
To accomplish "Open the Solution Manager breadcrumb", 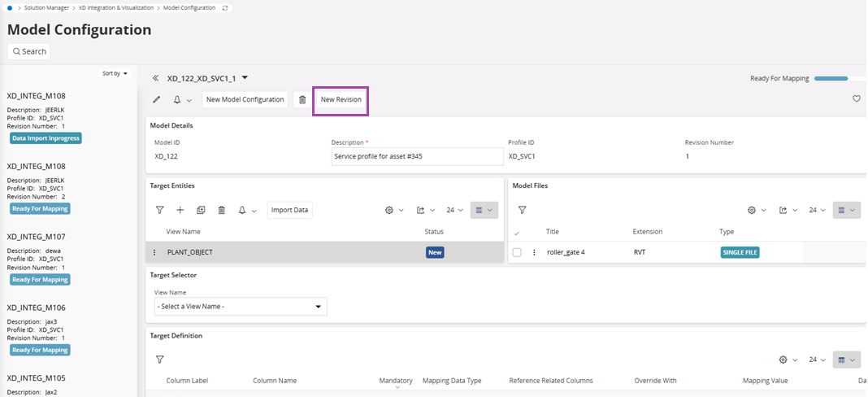I will (46, 7).
